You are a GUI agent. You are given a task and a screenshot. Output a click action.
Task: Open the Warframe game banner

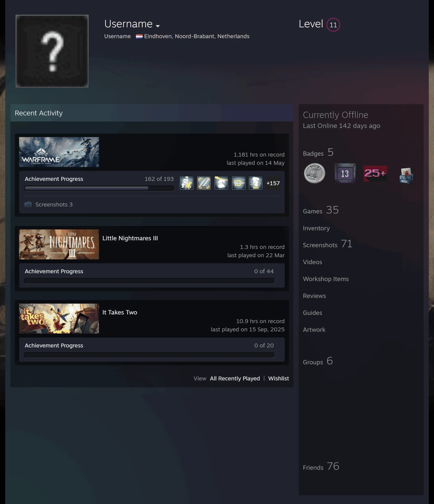coord(59,152)
